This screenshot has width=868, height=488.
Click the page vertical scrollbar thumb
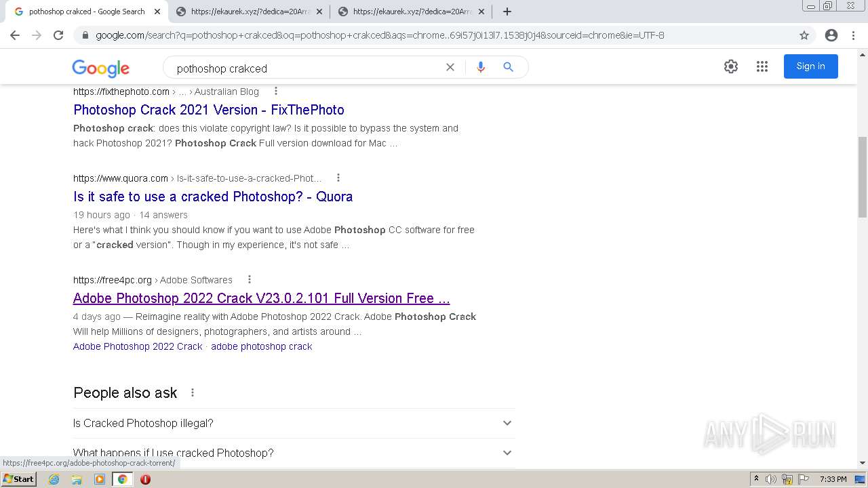[x=862, y=176]
